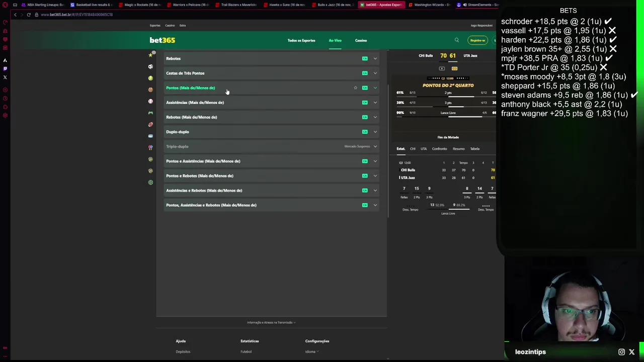Viewport: 644px width, 362px height.
Task: Open the Ao-Vivo section
Action: pos(335,40)
